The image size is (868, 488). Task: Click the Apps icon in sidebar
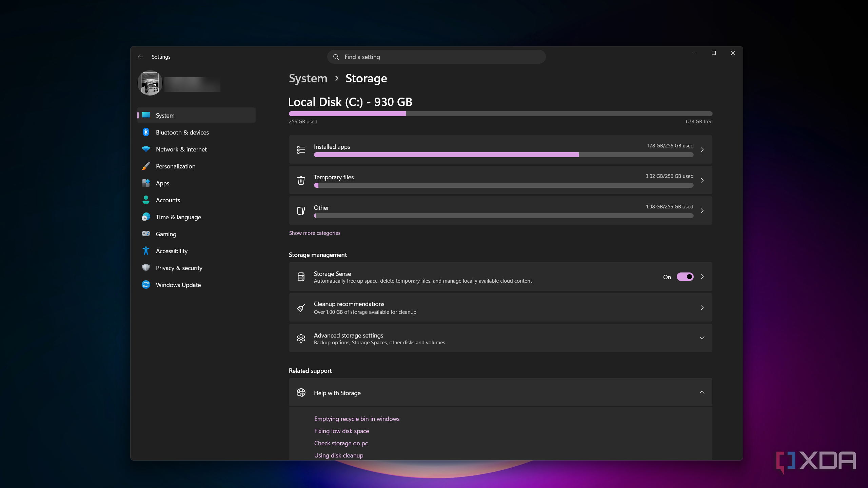(146, 183)
